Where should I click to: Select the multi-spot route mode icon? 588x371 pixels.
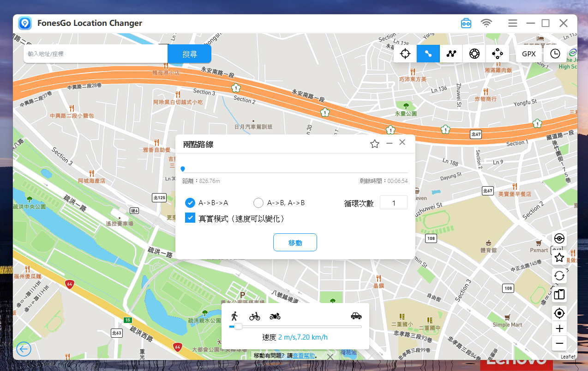pos(451,54)
